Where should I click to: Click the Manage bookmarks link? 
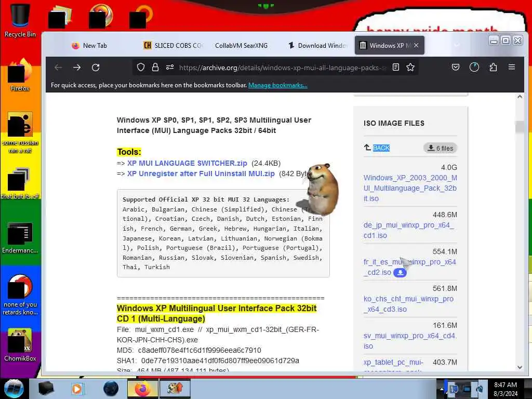pos(278,85)
